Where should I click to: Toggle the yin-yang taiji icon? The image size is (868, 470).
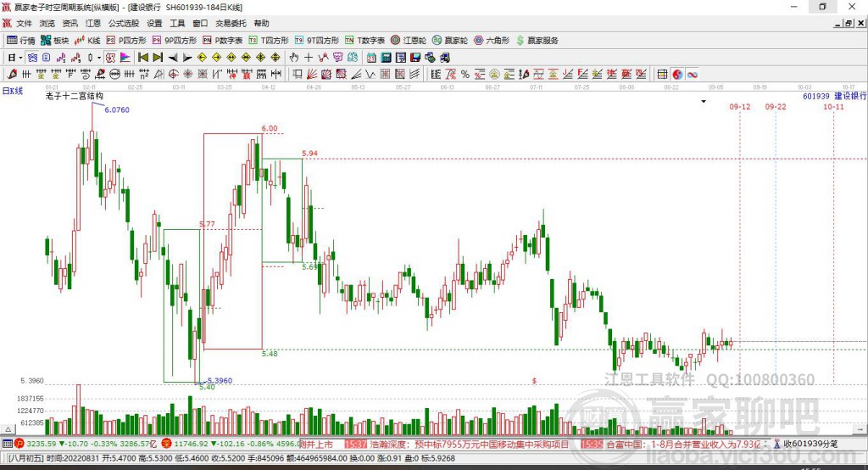click(677, 75)
